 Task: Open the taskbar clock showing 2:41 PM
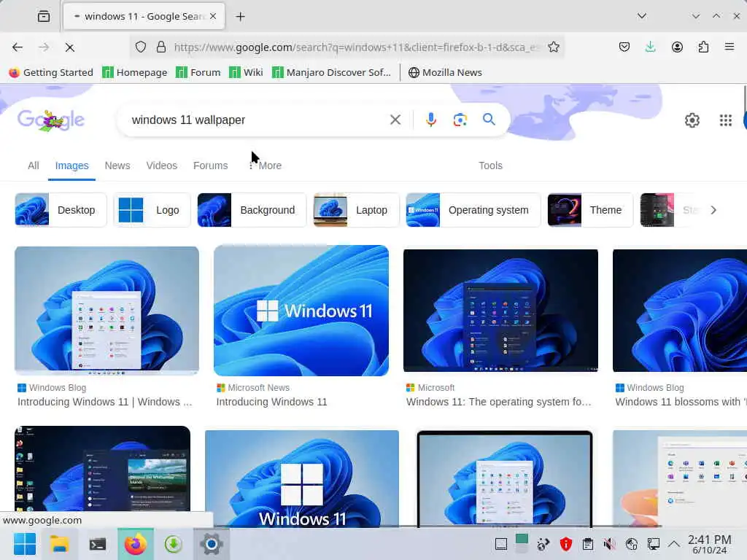(709, 544)
